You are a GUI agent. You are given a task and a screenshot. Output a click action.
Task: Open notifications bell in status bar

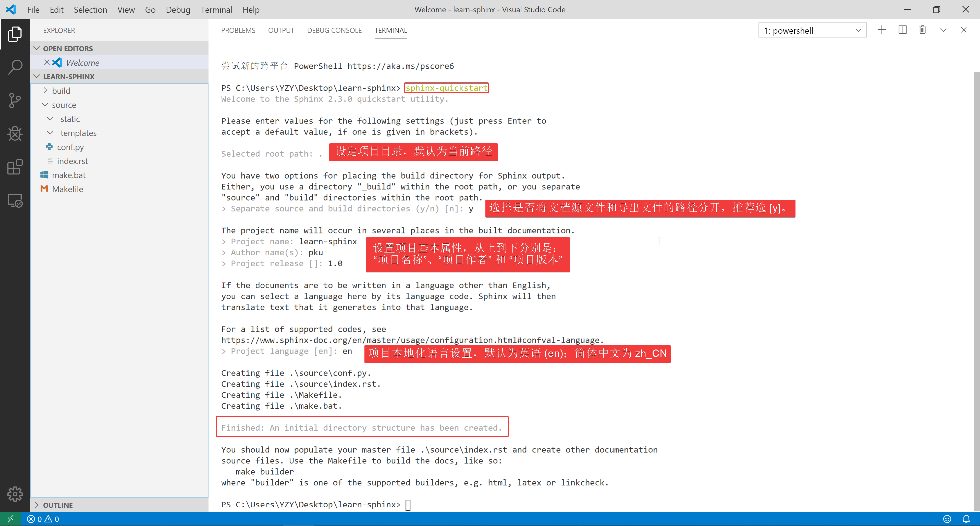coord(966,519)
